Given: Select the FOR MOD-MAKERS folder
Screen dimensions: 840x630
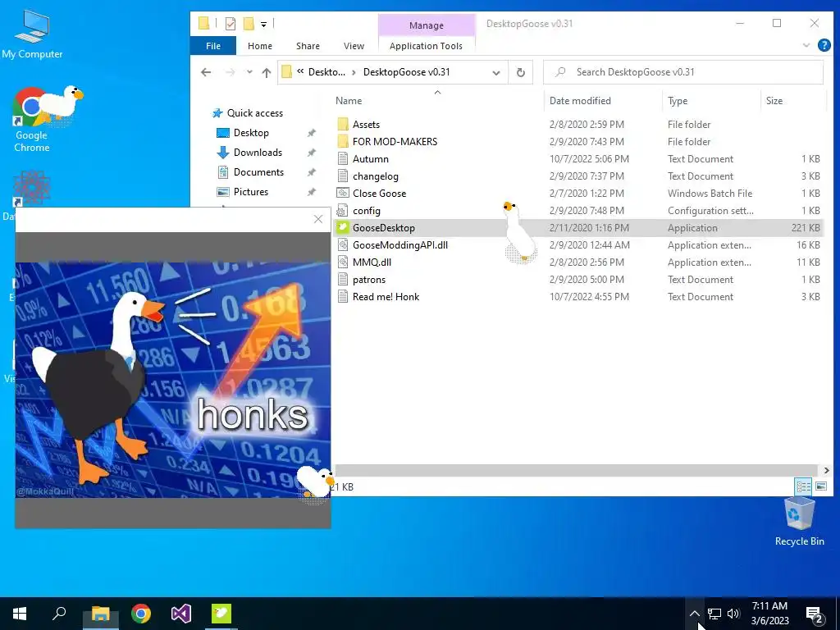Looking at the screenshot, I should [395, 141].
